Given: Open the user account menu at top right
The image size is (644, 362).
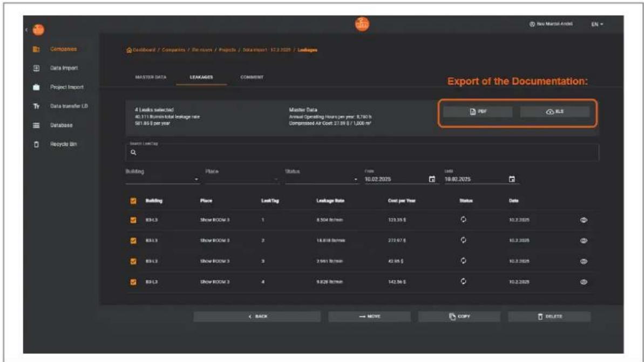Looking at the screenshot, I should [551, 24].
